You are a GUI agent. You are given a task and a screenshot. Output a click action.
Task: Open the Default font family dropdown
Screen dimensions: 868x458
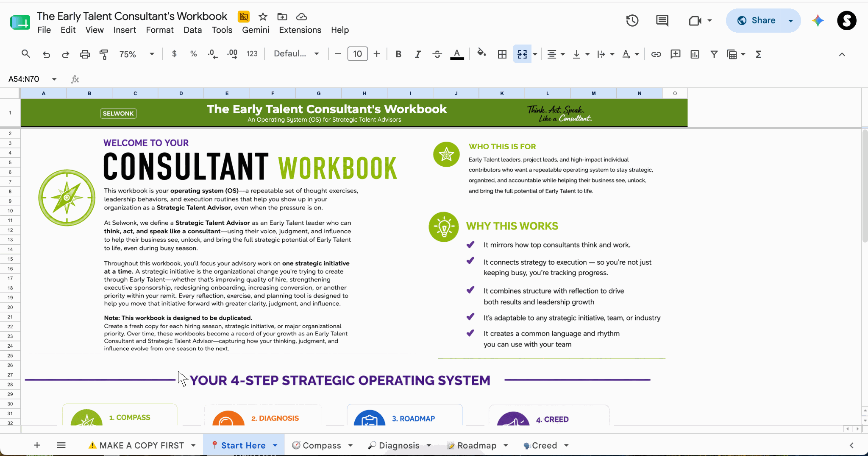[x=296, y=54]
